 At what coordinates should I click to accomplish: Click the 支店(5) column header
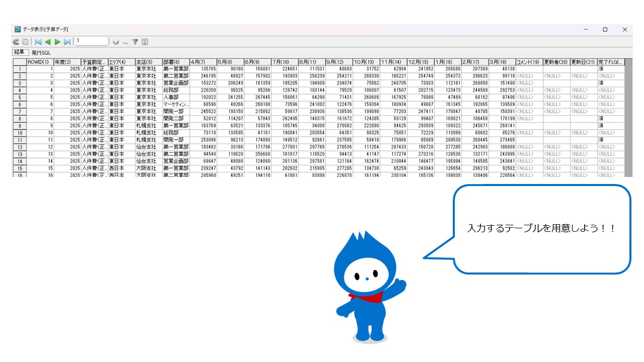click(148, 62)
